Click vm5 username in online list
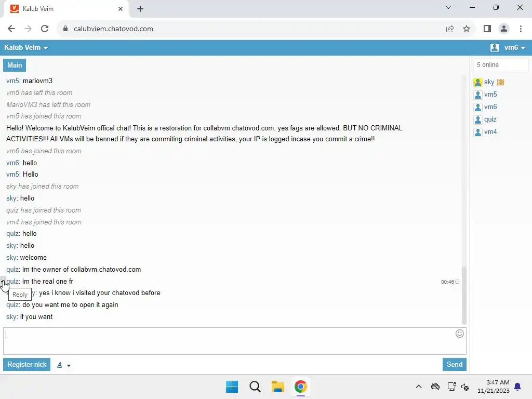 point(490,95)
